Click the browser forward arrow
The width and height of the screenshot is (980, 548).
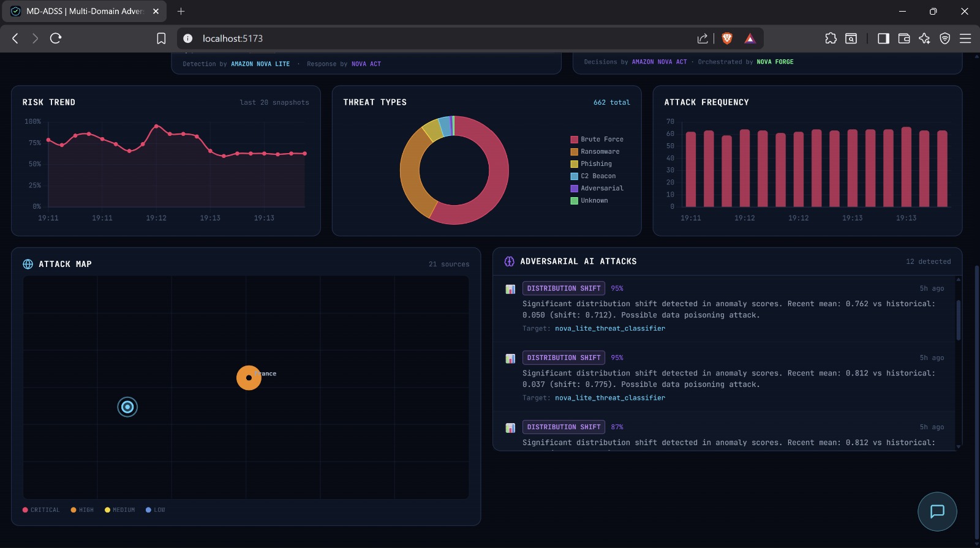(35, 39)
